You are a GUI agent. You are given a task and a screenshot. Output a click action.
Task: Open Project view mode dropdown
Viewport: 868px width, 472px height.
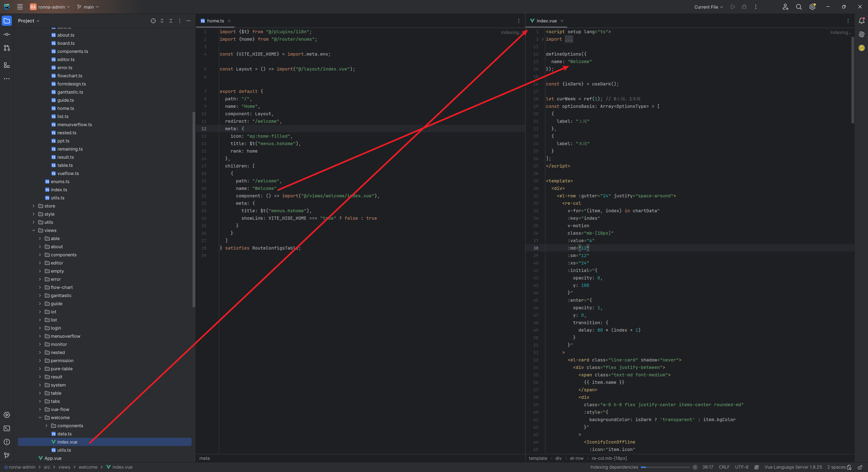click(29, 21)
